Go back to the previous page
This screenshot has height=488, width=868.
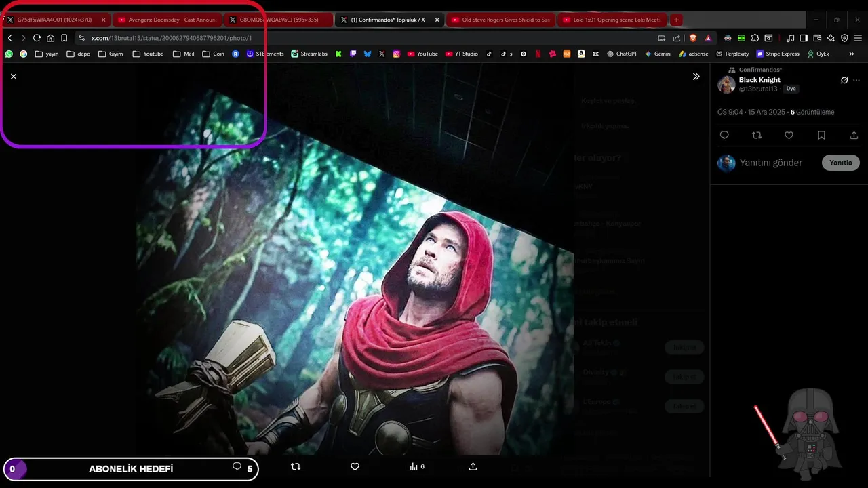9,38
